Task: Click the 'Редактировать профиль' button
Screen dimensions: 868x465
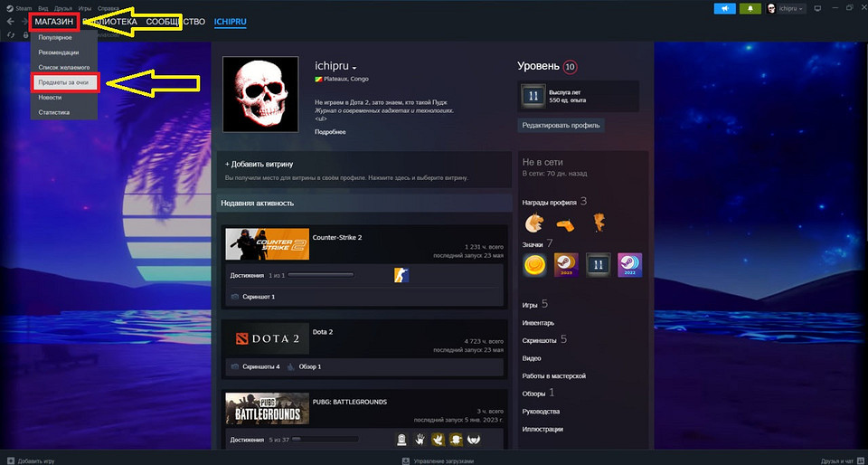Action: coord(561,125)
